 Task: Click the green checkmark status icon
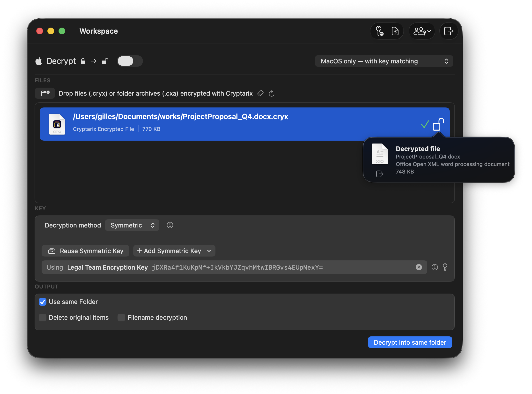(x=425, y=124)
